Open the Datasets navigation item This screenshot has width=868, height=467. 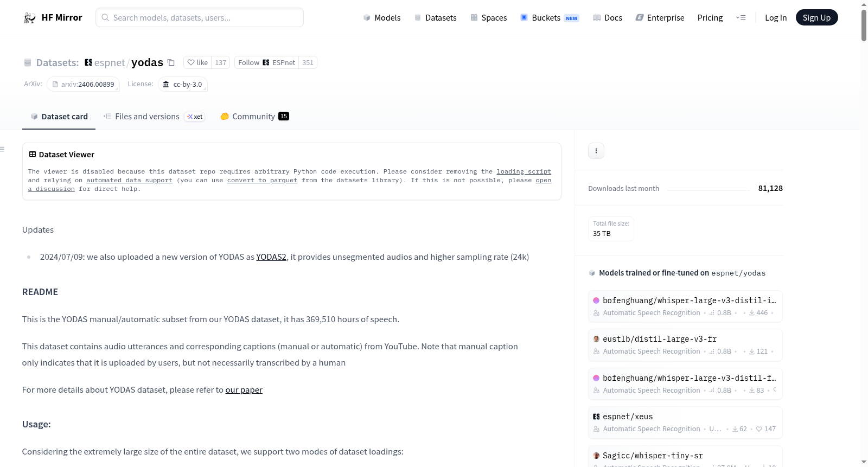[x=435, y=18]
